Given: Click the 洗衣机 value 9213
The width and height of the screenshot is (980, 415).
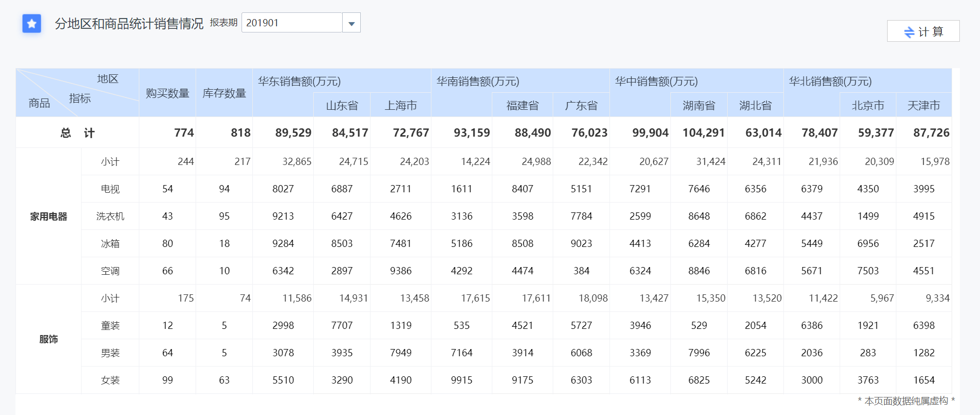Looking at the screenshot, I should click(283, 217).
